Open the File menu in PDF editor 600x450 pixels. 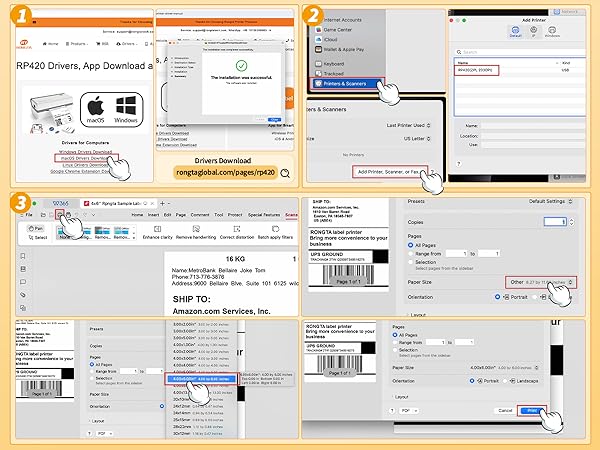(29, 215)
